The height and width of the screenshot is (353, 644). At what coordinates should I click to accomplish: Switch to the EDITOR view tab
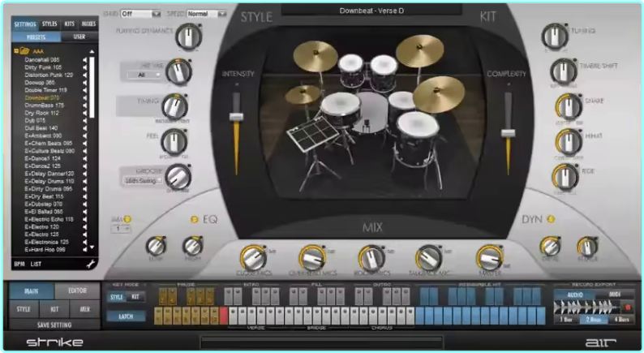(77, 291)
